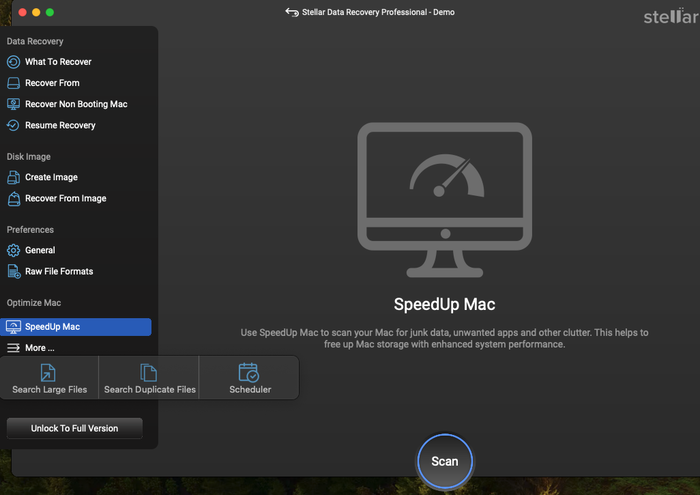This screenshot has width=700, height=495.
Task: Click the green full-screen window button
Action: (50, 12)
